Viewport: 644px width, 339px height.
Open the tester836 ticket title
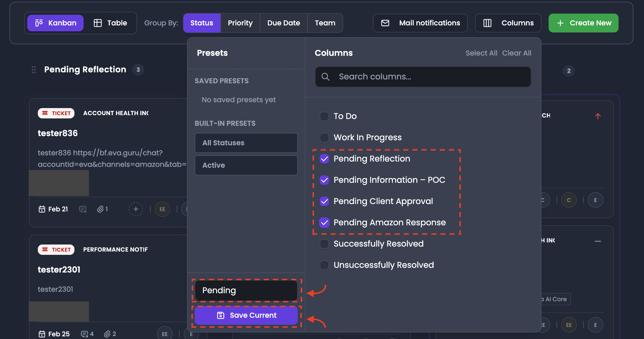pos(58,133)
